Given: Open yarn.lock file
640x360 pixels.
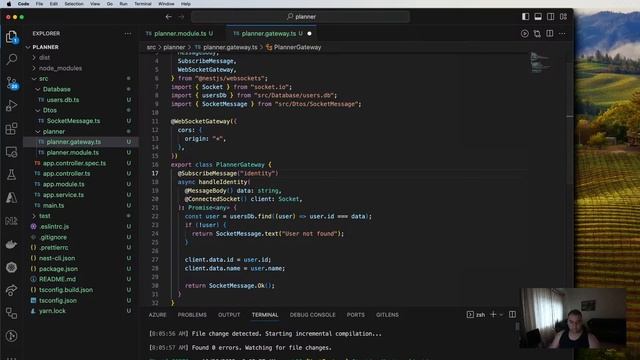Looking at the screenshot, I should point(52,311).
